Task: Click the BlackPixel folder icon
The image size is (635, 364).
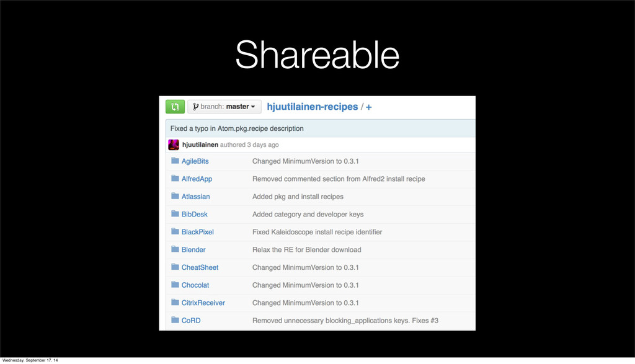Action: (x=175, y=232)
